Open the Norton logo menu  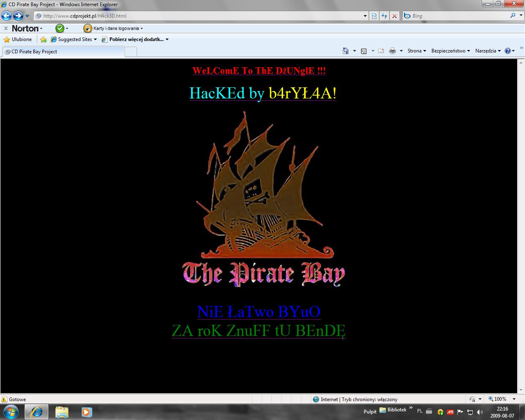click(27, 28)
